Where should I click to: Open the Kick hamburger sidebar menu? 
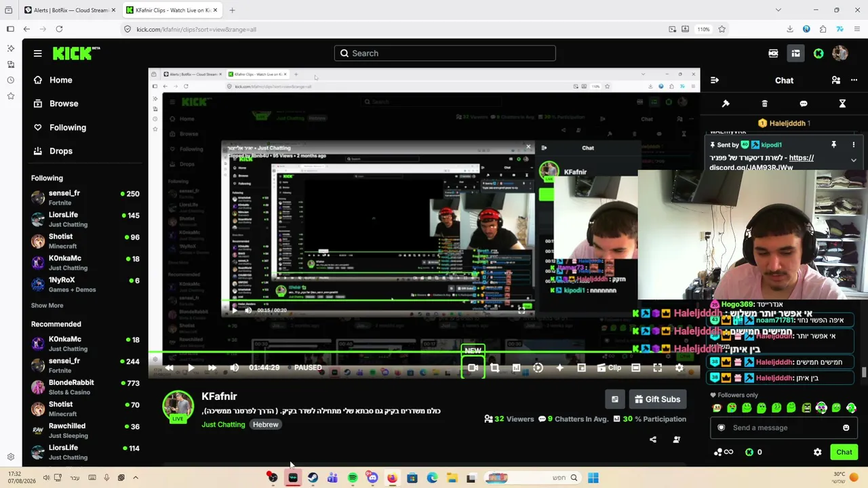[38, 54]
